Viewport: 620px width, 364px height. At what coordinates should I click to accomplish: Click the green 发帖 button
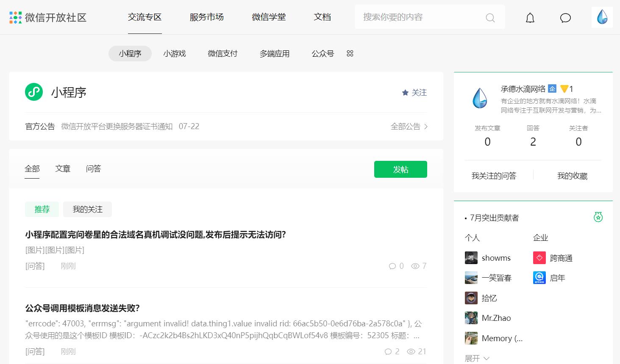(400, 169)
